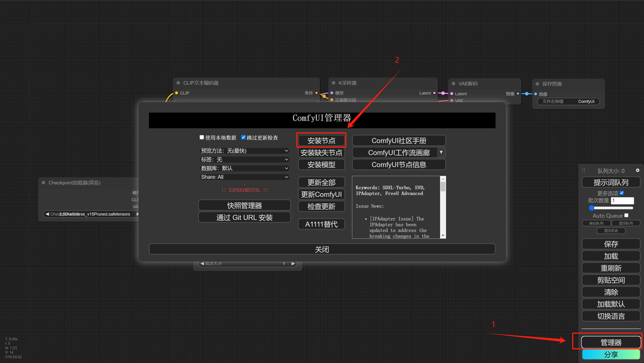Click left arrow on the checkpoint model selector

47,214
